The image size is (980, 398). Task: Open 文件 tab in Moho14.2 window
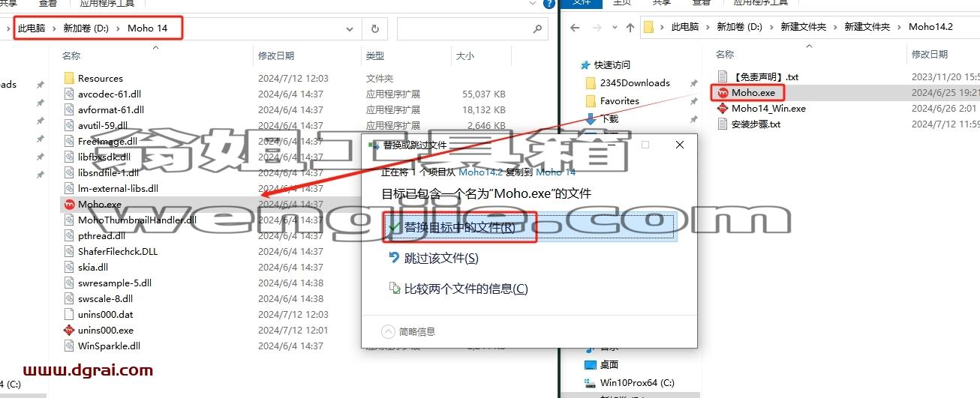click(x=582, y=4)
